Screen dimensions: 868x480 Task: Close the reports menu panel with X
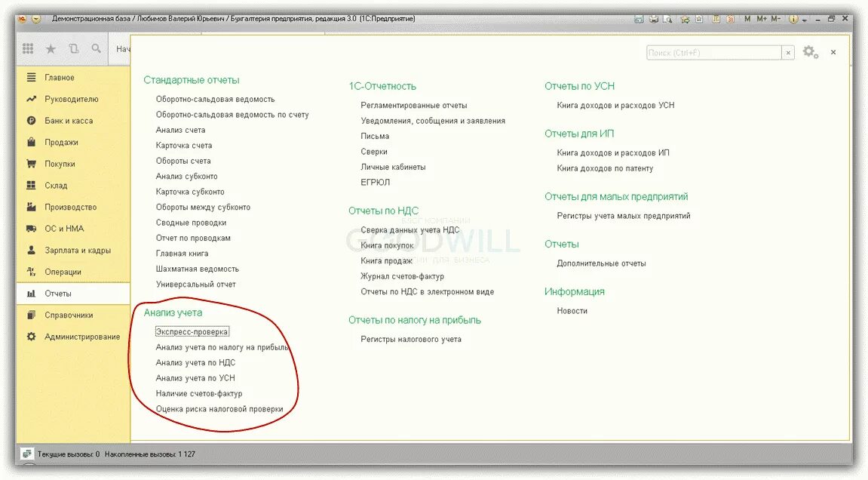click(833, 52)
